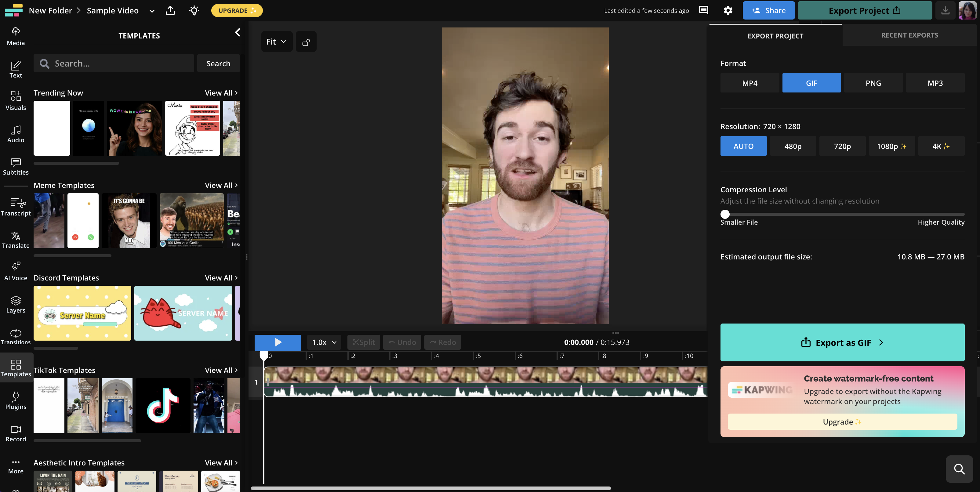Select the yellow Server Name Discord template
The height and width of the screenshot is (492, 980).
point(82,313)
